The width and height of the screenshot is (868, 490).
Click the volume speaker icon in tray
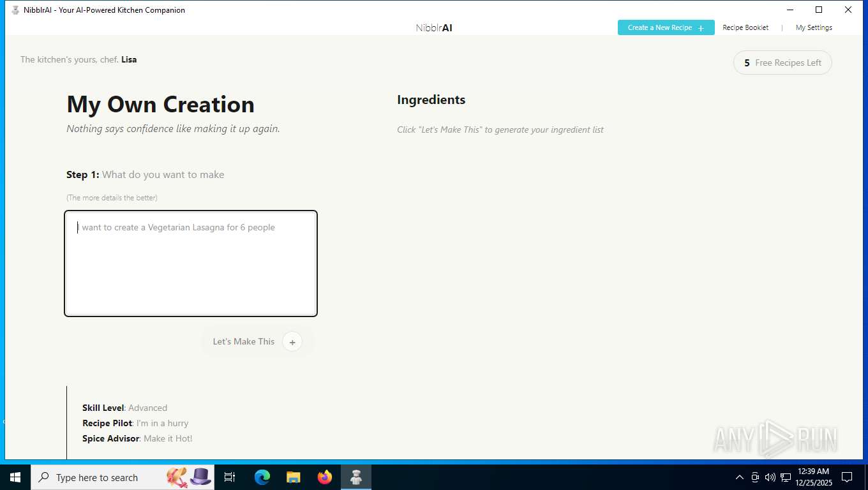click(x=770, y=477)
